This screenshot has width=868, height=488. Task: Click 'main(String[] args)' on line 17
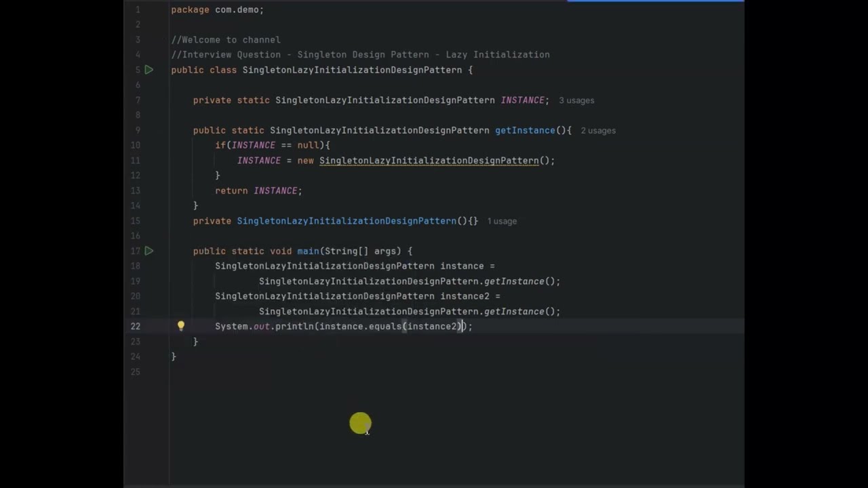tap(349, 251)
